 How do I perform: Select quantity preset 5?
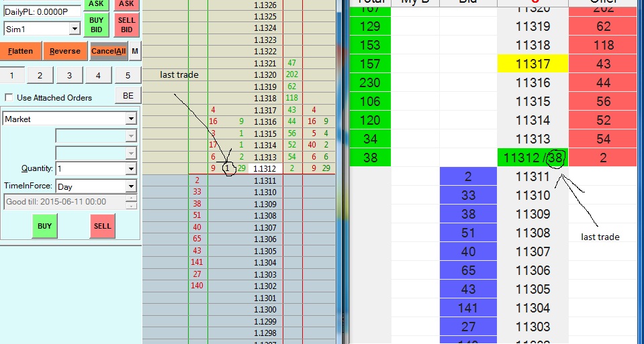coord(128,76)
